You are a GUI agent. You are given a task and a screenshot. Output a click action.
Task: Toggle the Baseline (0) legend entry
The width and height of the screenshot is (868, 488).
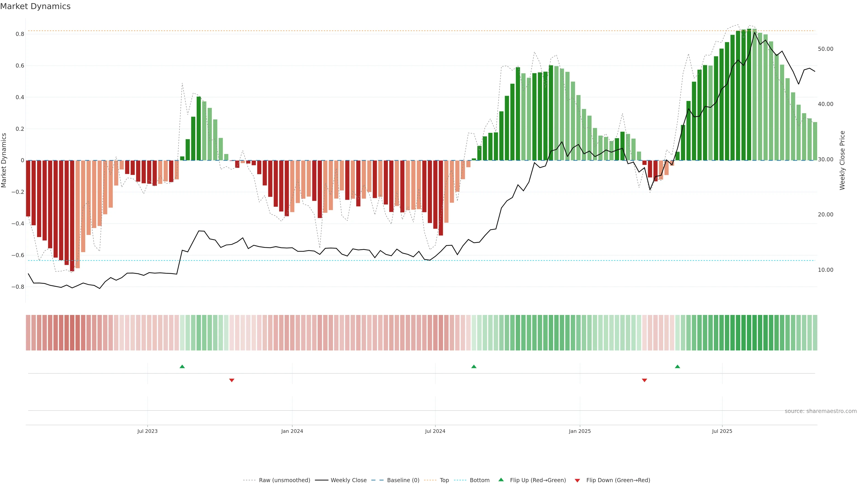coord(403,480)
